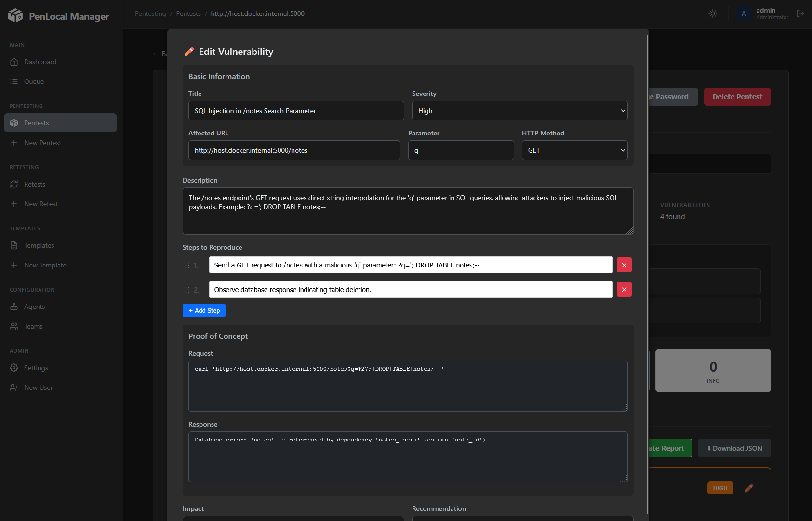This screenshot has width=812, height=521.
Task: Open Settings with the gear icon
Action: click(15, 368)
